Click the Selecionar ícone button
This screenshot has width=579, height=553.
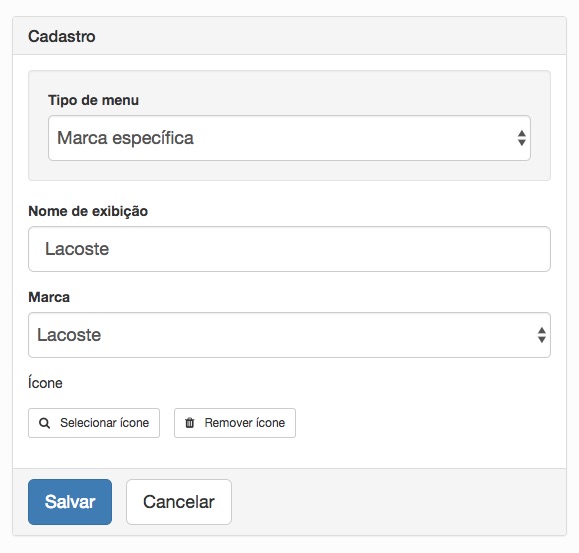(x=94, y=423)
